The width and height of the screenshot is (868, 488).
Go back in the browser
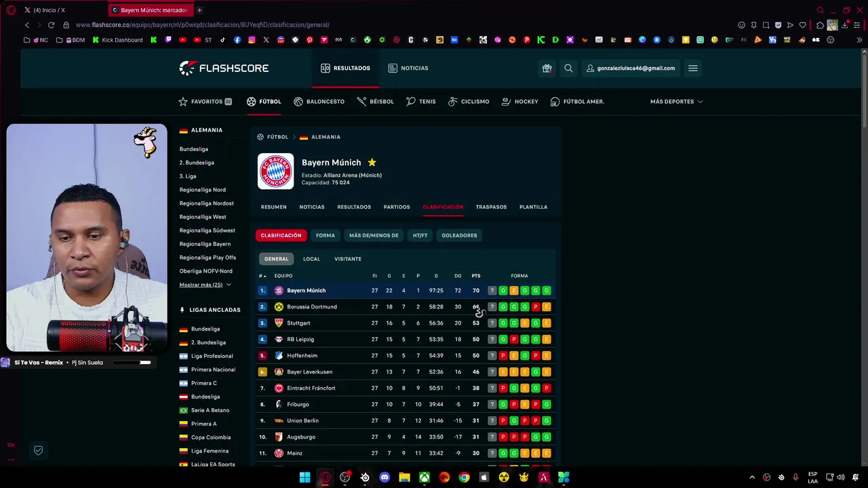(27, 25)
